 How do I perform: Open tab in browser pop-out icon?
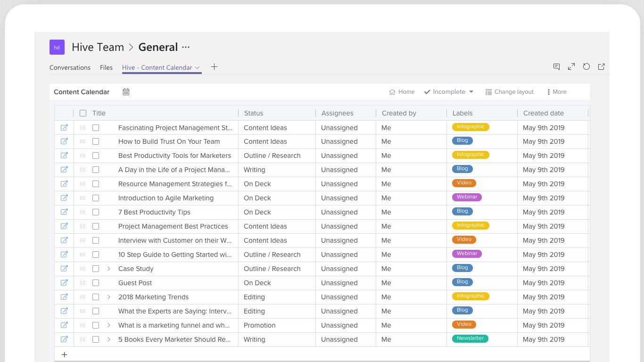click(602, 67)
